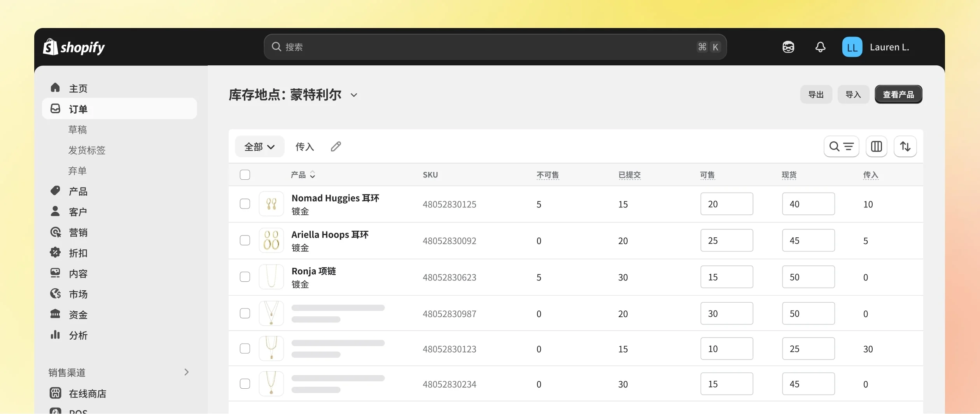Click the online store icon beside 在线商店

[55, 393]
